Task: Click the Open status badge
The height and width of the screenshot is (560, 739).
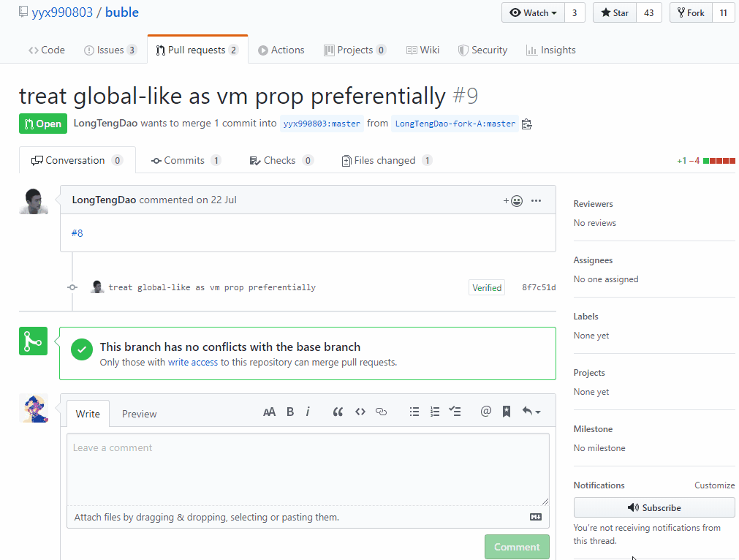Action: click(43, 124)
